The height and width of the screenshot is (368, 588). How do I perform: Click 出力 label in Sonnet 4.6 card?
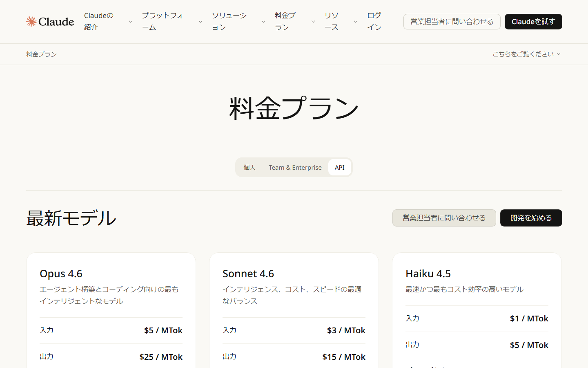(229, 357)
